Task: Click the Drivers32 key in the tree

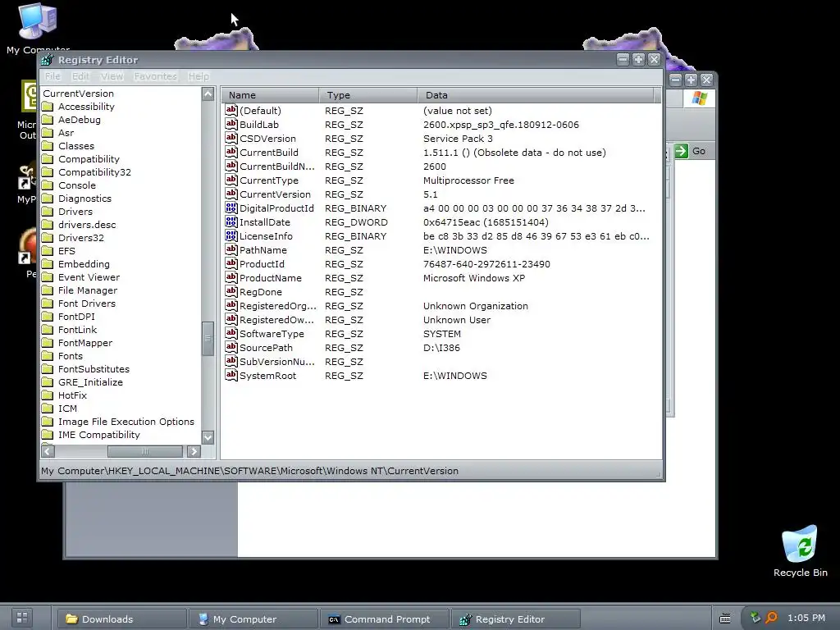Action: click(x=81, y=238)
